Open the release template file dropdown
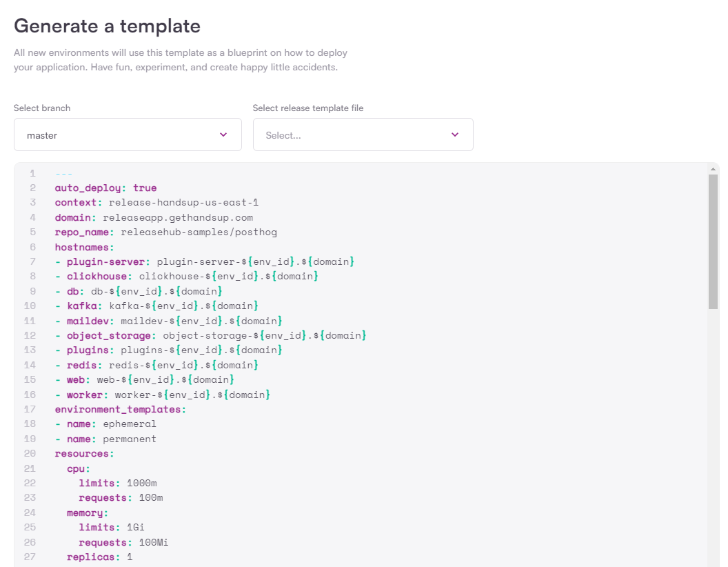 coord(363,135)
